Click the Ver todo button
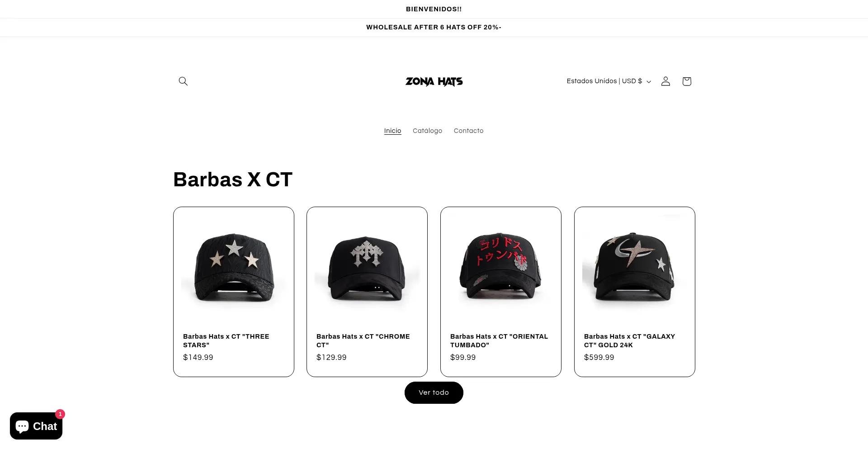 (434, 392)
